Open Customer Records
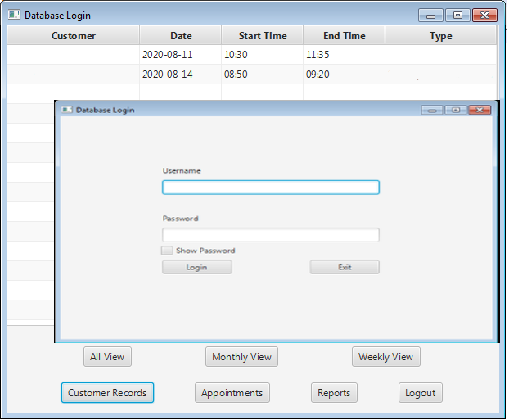The height and width of the screenshot is (420, 509). tap(107, 393)
